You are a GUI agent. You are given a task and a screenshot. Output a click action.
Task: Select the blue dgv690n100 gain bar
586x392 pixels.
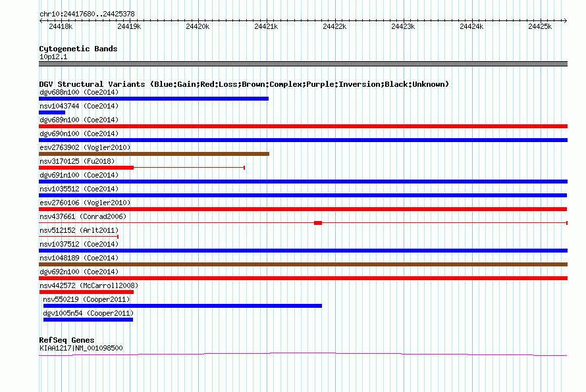click(303, 140)
